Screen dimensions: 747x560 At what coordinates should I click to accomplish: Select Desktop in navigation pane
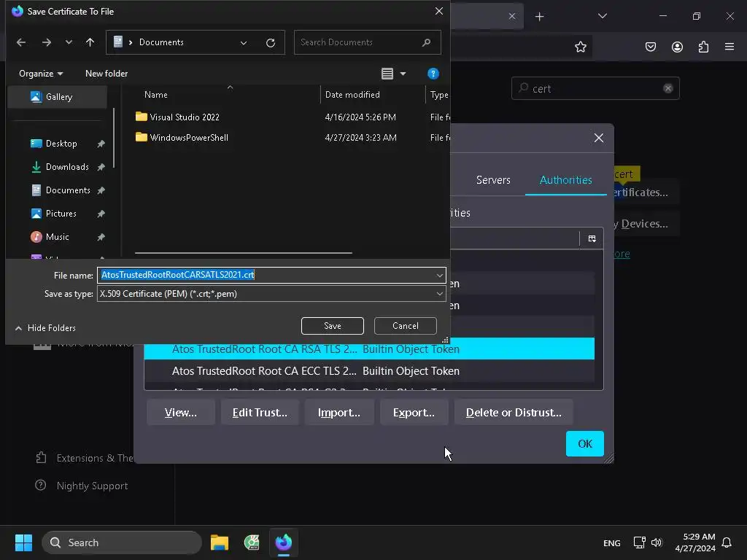click(61, 144)
